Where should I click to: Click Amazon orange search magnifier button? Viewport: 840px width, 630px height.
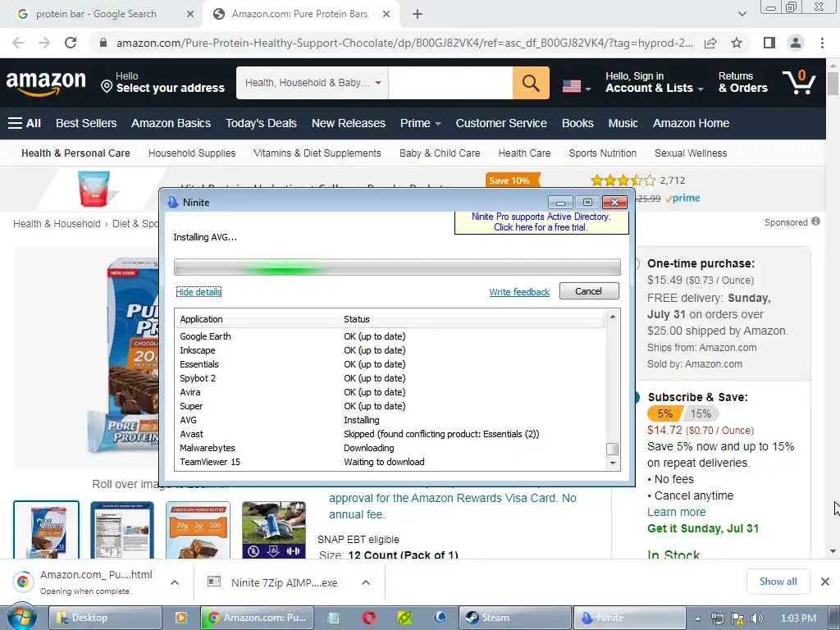[x=531, y=83]
